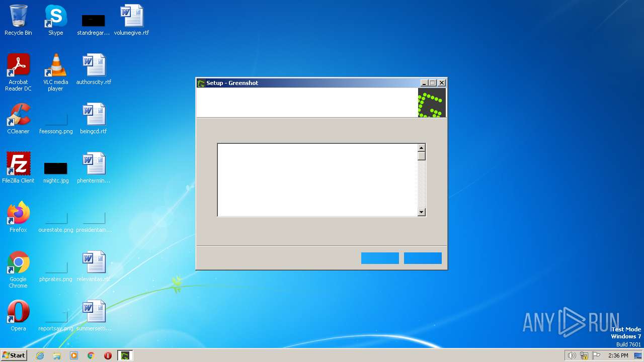The height and width of the screenshot is (362, 644).
Task: Select the presidentam file icon
Action: 94,222
